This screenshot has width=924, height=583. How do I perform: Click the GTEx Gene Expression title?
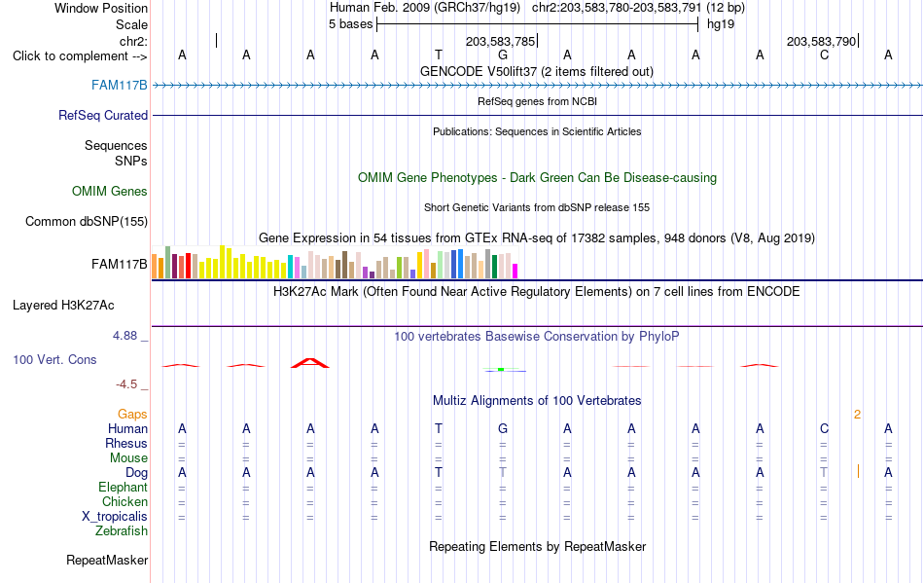point(537,238)
